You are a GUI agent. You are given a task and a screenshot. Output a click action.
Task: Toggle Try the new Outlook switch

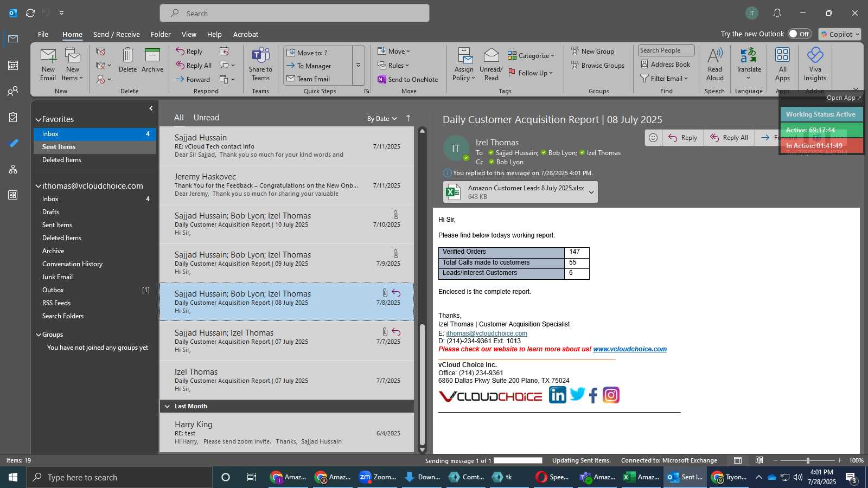click(x=799, y=34)
